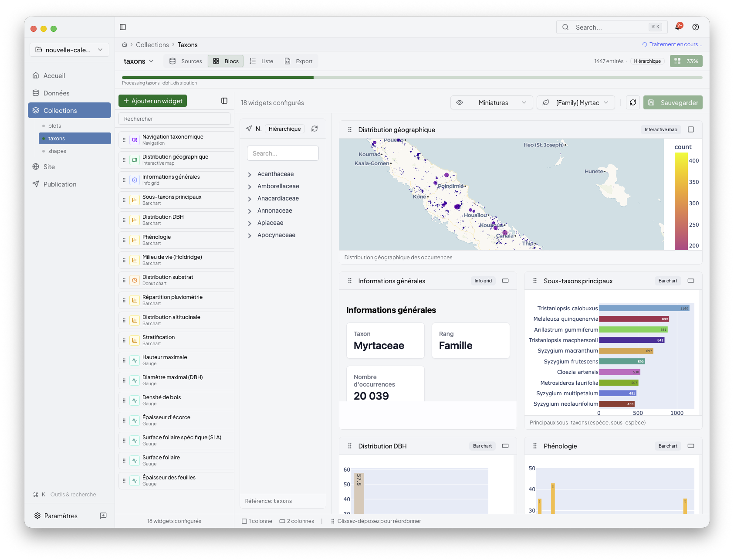The image size is (734, 560).
Task: Toggle the sidebar panel icon in top bar
Action: click(x=123, y=27)
